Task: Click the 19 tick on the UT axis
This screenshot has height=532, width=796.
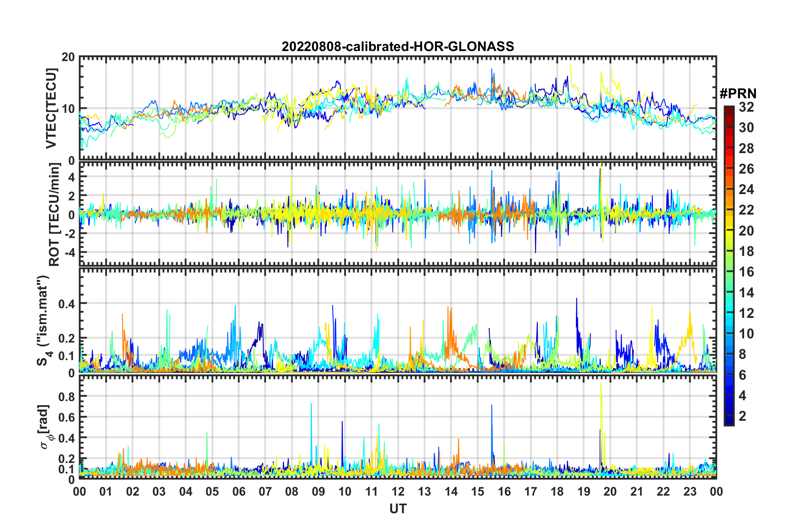Action: [x=584, y=491]
